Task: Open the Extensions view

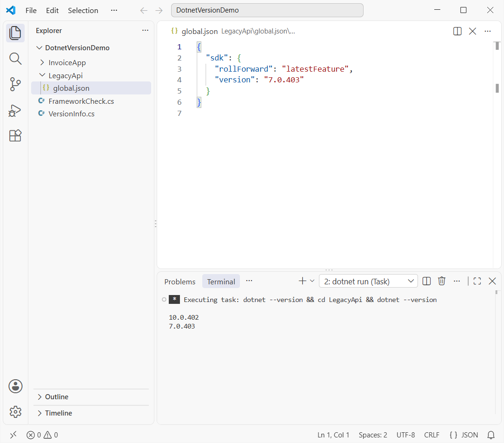Action: click(x=15, y=136)
